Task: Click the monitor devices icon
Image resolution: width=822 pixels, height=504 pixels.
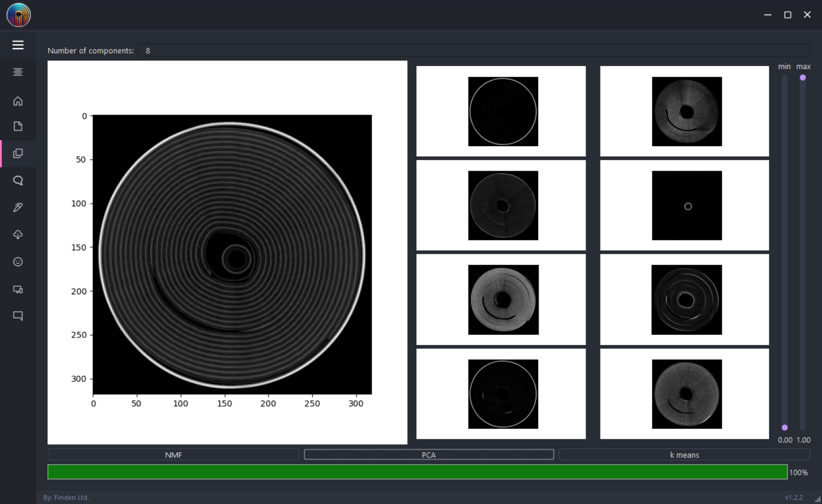Action: pos(18,289)
